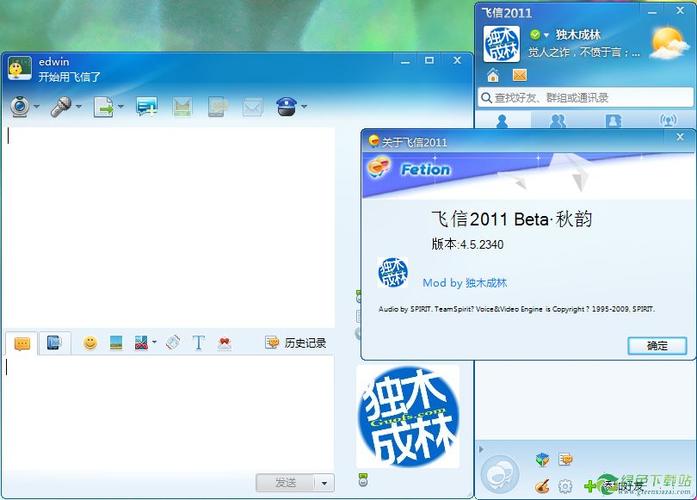Start a voice chat with the microphone icon
697x500 pixels.
pos(61,107)
